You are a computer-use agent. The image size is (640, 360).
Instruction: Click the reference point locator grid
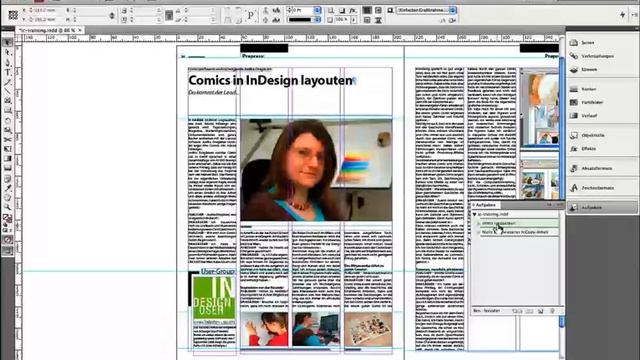pos(13,15)
